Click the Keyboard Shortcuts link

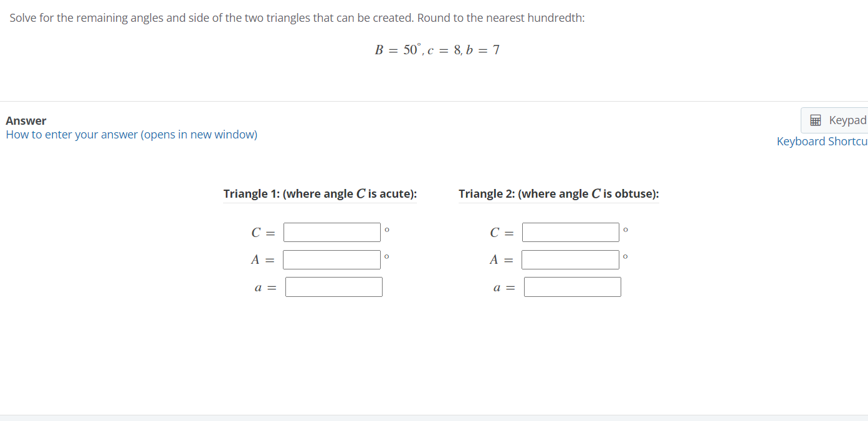click(x=821, y=141)
